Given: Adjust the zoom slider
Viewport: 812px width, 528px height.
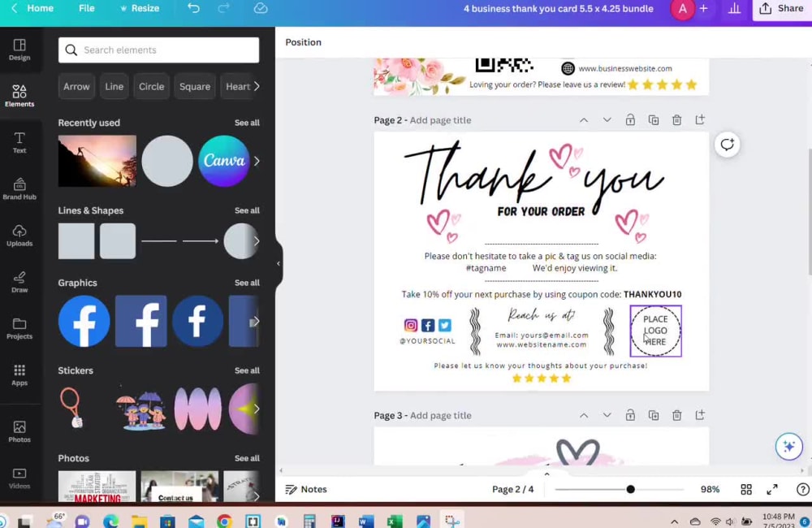Looking at the screenshot, I should 630,489.
